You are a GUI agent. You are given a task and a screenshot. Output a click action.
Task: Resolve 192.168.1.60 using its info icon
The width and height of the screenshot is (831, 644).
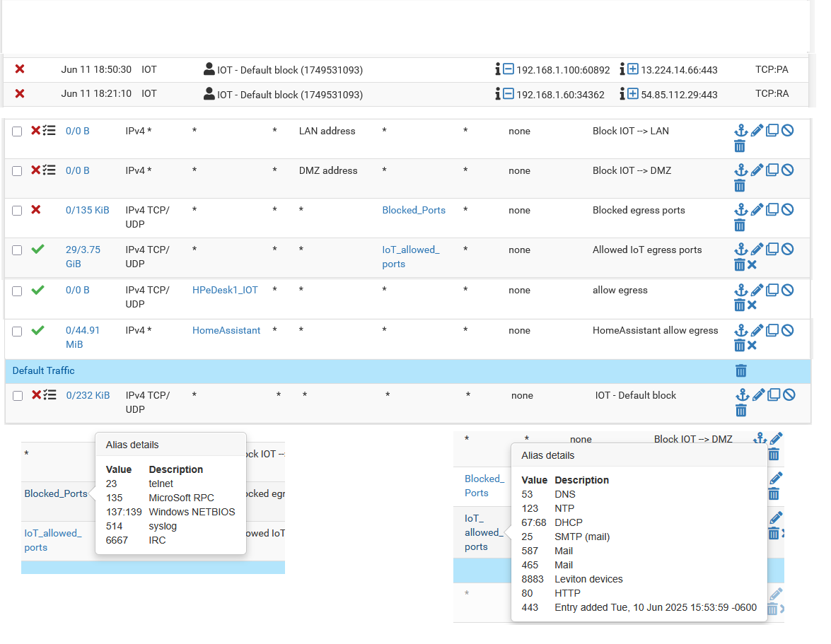[498, 94]
